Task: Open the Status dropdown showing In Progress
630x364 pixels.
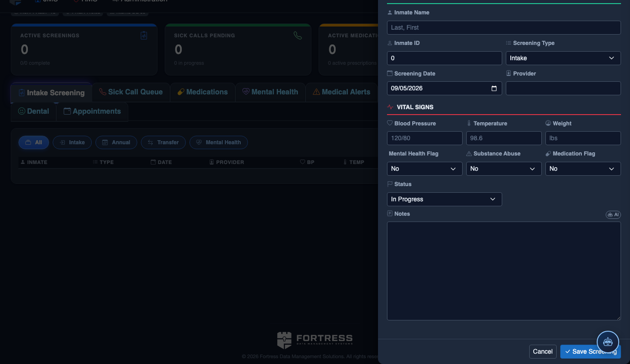Action: [444, 199]
